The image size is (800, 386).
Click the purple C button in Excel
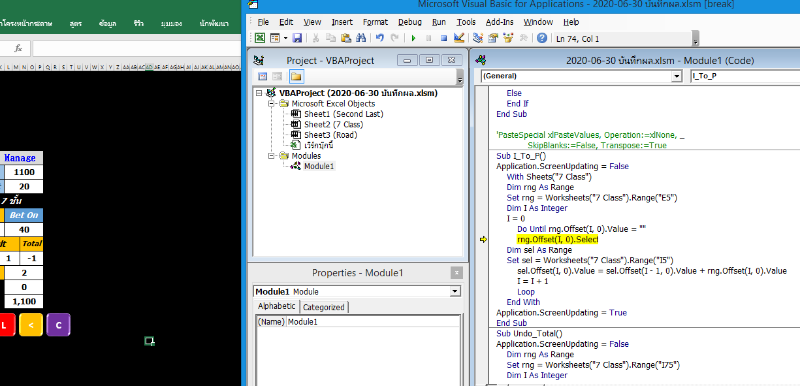pos(58,325)
